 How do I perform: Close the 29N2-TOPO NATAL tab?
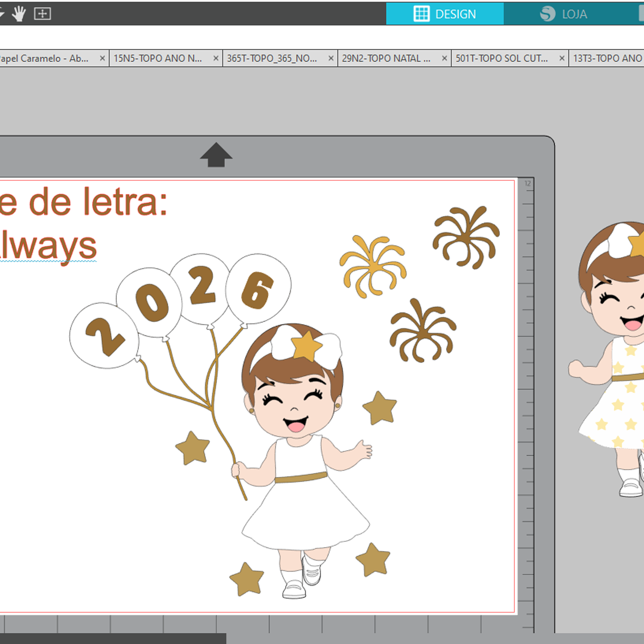pos(444,58)
